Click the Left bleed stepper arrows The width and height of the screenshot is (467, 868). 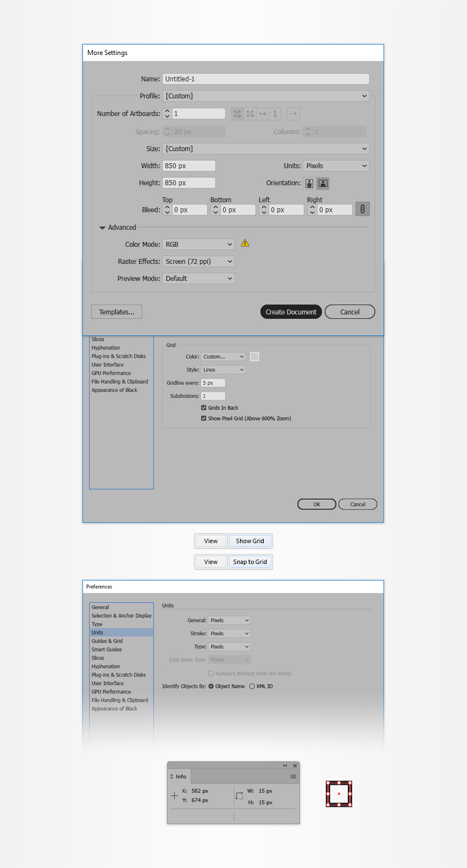[x=264, y=210]
